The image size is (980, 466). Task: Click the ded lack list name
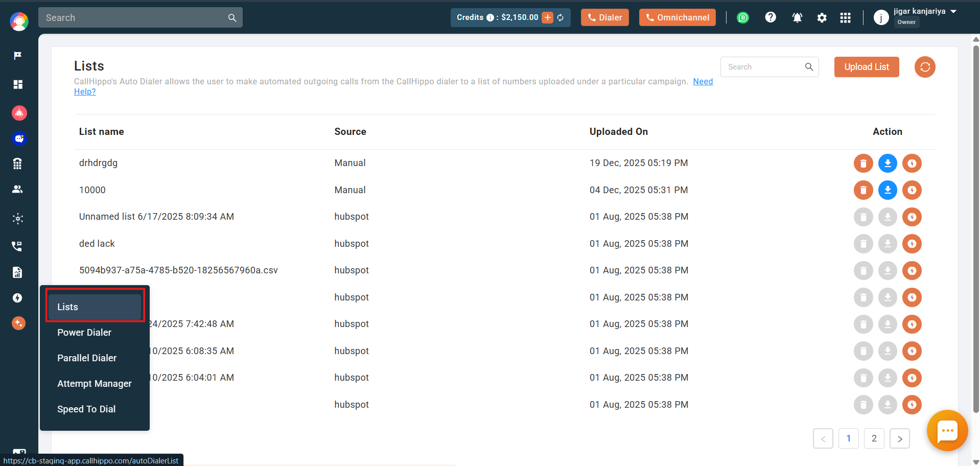(x=97, y=244)
